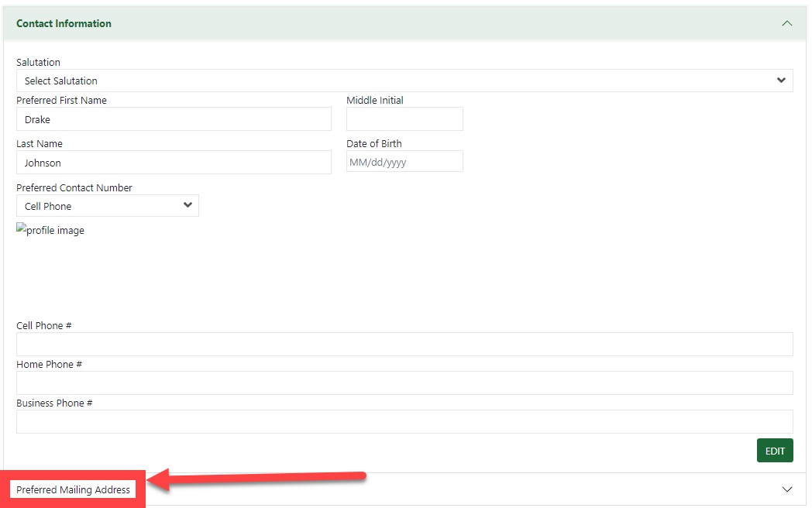The image size is (812, 508).
Task: Focus the Middle Initial input box
Action: 404,119
